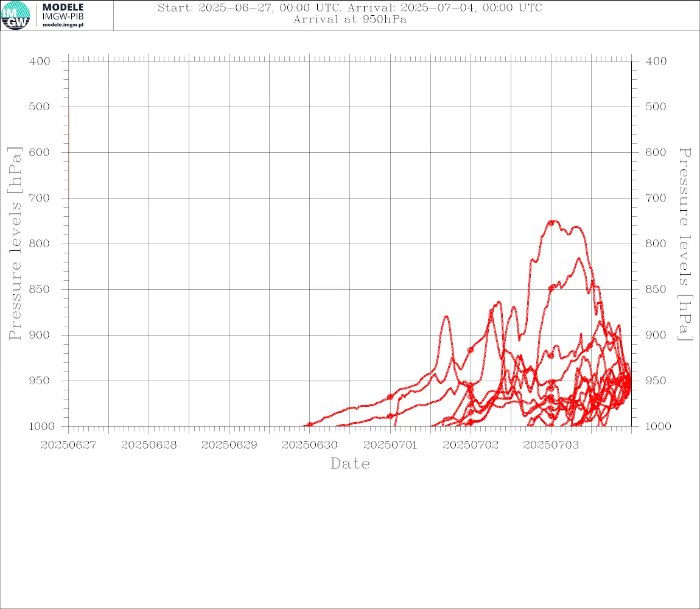Click the left axis 1000 label
This screenshot has width=700, height=609.
[42, 426]
